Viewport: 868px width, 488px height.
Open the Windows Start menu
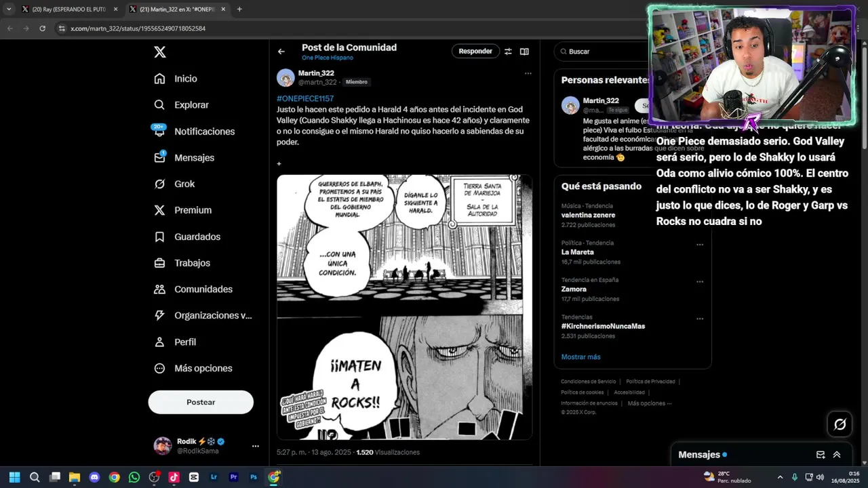14,477
